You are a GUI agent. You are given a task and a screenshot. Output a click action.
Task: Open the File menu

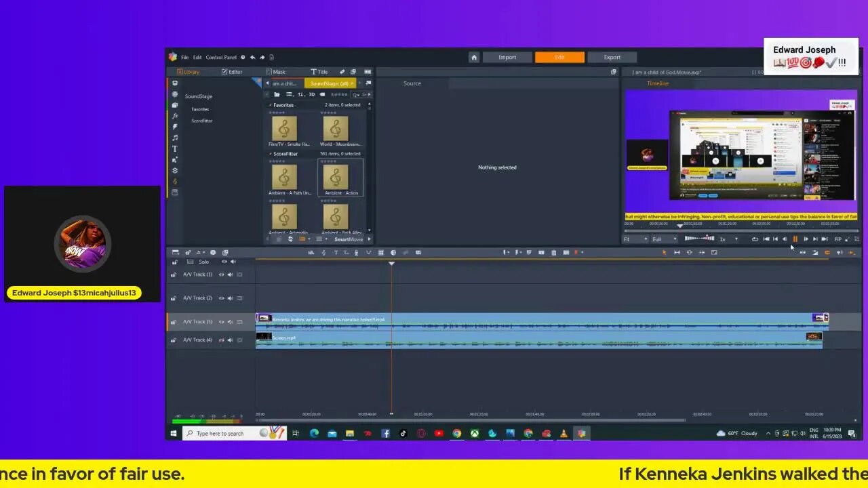184,58
